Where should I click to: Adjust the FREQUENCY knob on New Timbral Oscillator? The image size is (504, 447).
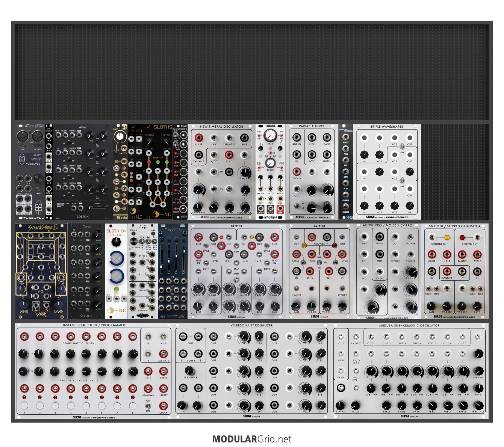tap(244, 207)
